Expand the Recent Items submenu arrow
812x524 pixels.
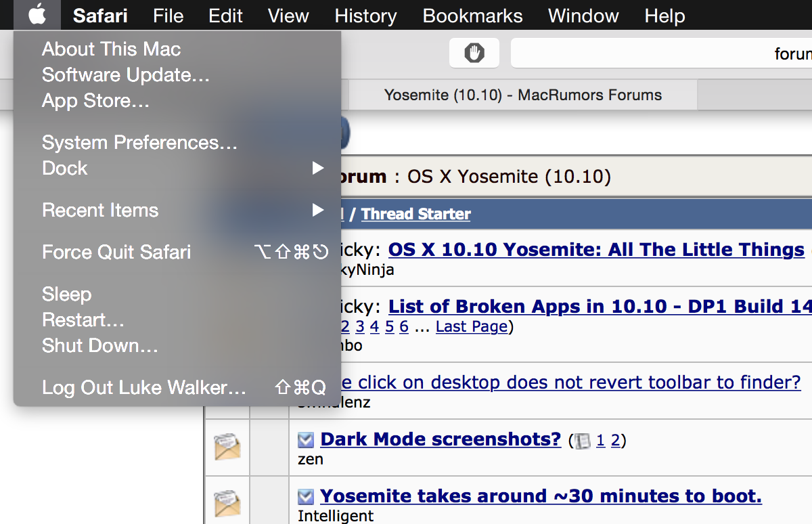tap(317, 210)
